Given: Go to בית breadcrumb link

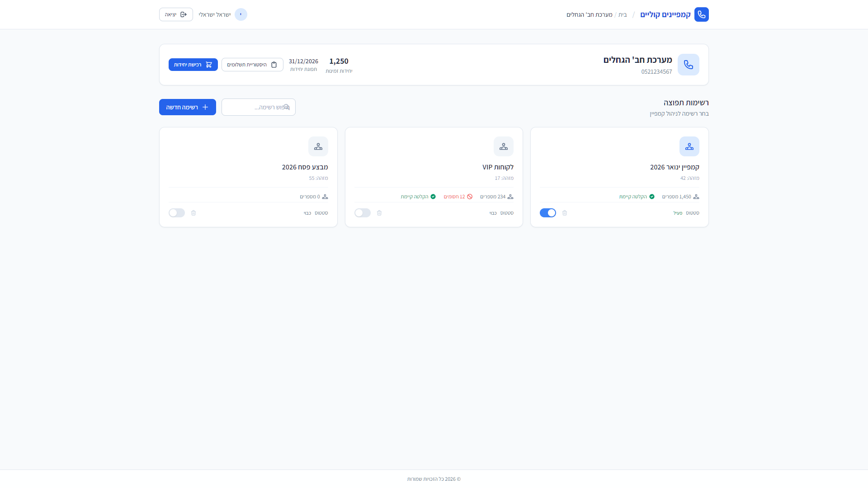Looking at the screenshot, I should click(x=623, y=14).
